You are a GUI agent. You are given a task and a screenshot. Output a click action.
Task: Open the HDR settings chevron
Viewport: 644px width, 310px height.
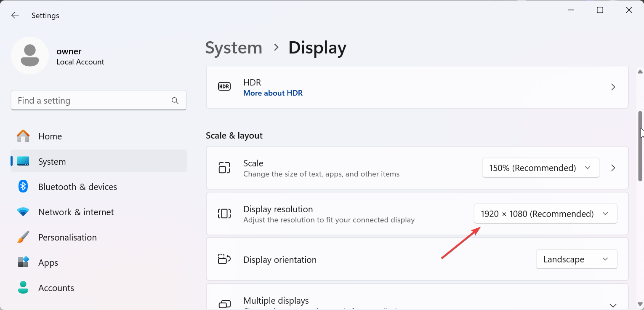tap(613, 87)
